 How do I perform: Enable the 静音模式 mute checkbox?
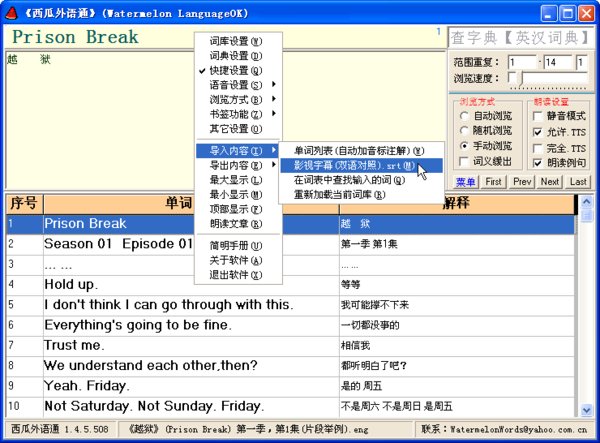point(539,117)
